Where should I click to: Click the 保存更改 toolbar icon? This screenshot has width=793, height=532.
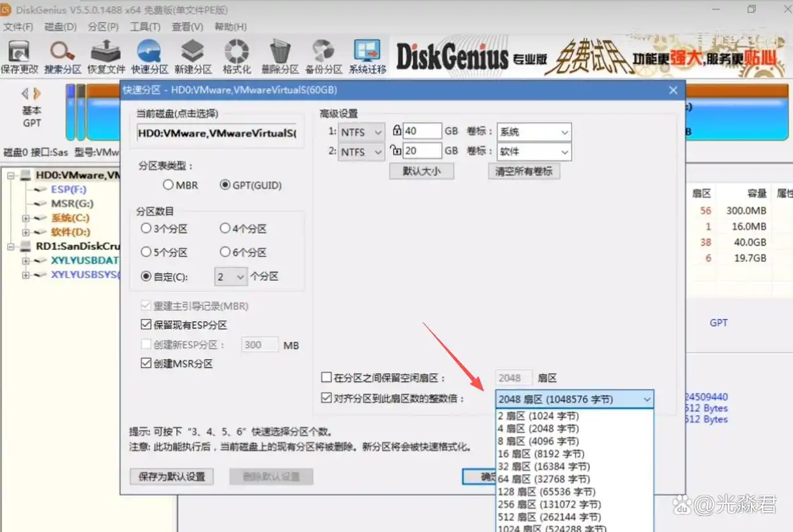pos(19,56)
